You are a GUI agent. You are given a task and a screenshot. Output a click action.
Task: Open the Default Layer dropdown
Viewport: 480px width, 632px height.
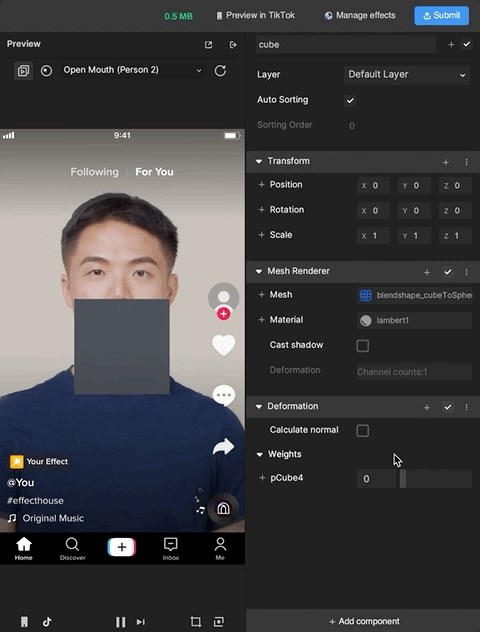(407, 75)
